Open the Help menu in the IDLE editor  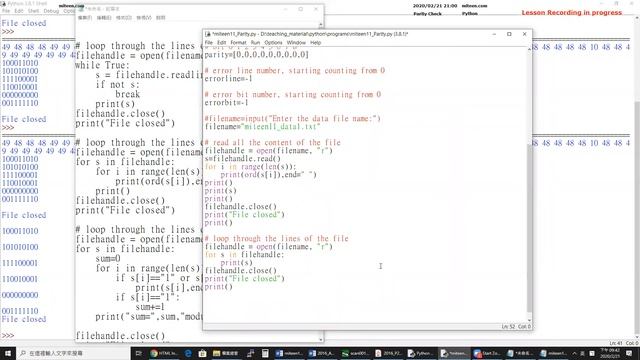pyautogui.click(x=316, y=42)
